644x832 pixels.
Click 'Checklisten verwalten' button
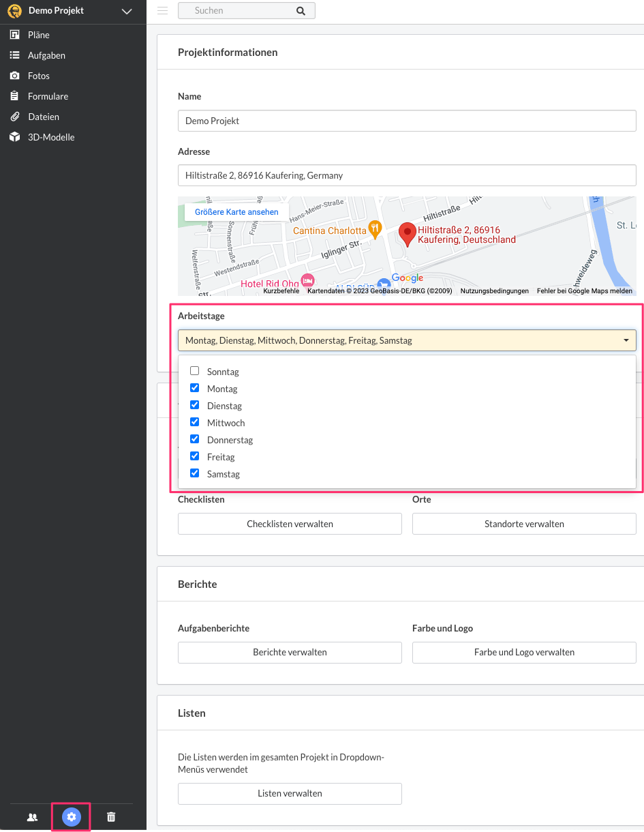click(290, 524)
